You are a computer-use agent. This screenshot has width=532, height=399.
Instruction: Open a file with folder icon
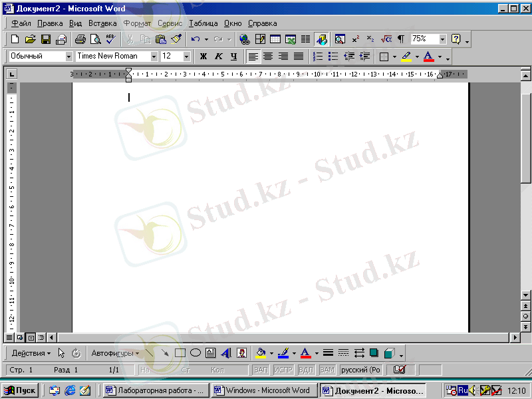tap(31, 39)
